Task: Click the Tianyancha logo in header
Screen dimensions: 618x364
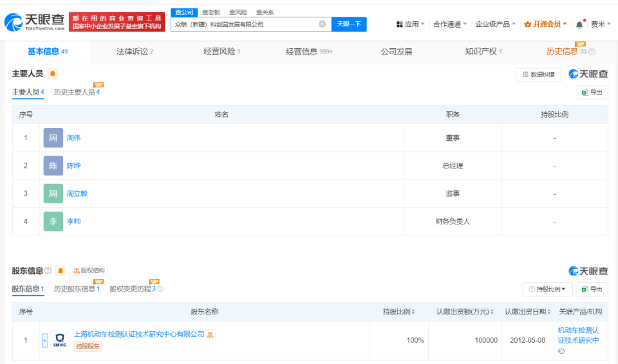Action: tap(34, 22)
